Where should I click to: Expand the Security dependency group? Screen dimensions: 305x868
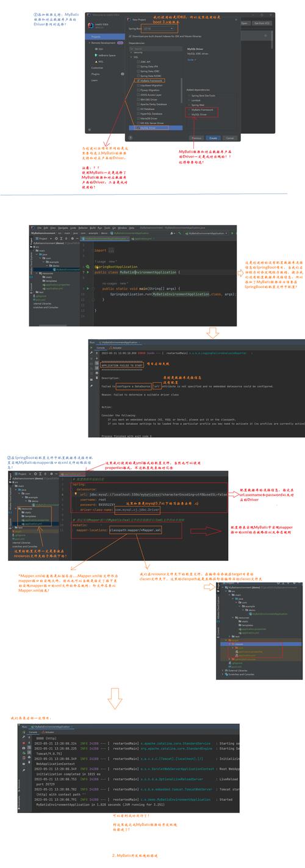pyautogui.click(x=131, y=52)
